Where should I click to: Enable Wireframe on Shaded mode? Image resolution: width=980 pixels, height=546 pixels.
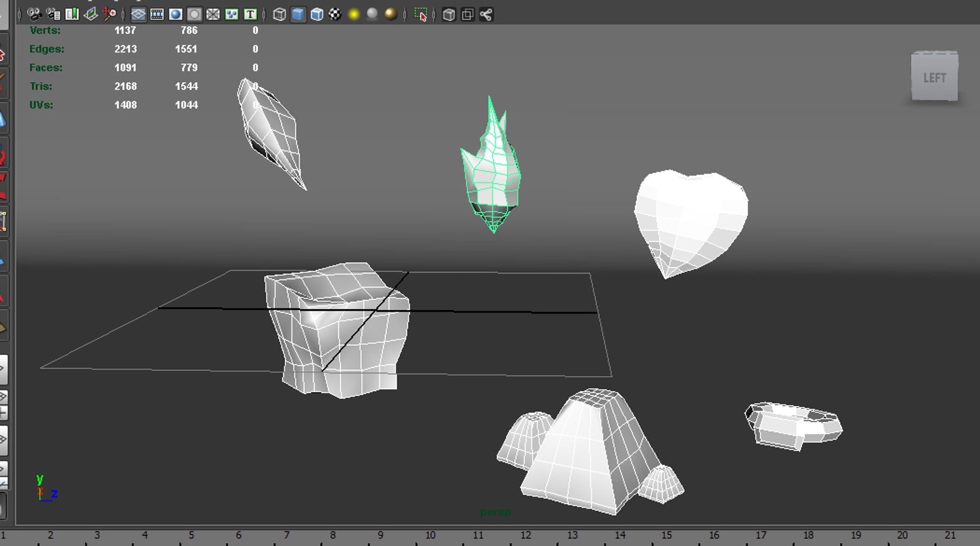(317, 14)
